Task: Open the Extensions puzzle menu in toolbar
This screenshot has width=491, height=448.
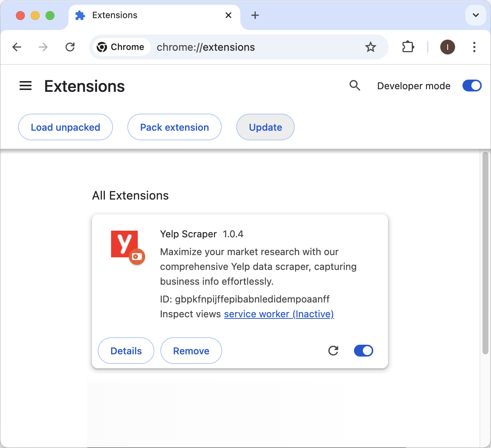Action: coord(408,47)
